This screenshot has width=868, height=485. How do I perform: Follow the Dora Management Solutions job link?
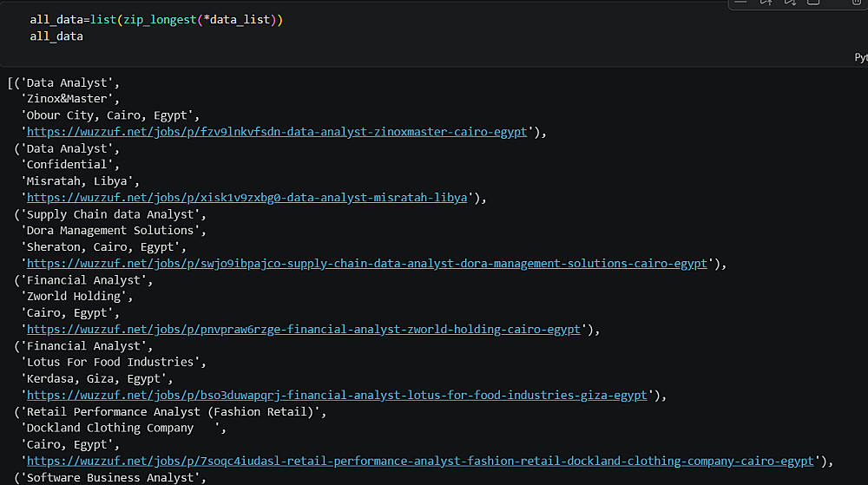(367, 264)
